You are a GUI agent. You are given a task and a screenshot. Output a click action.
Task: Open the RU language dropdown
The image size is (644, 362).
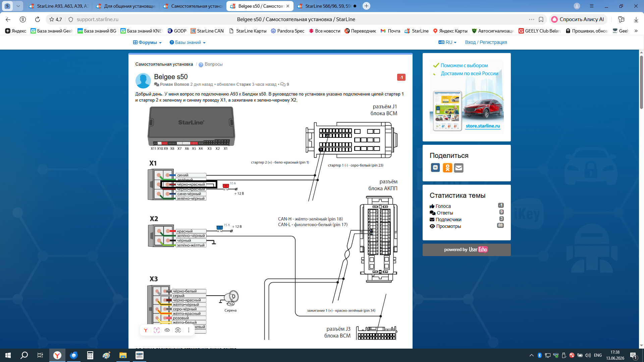click(447, 43)
